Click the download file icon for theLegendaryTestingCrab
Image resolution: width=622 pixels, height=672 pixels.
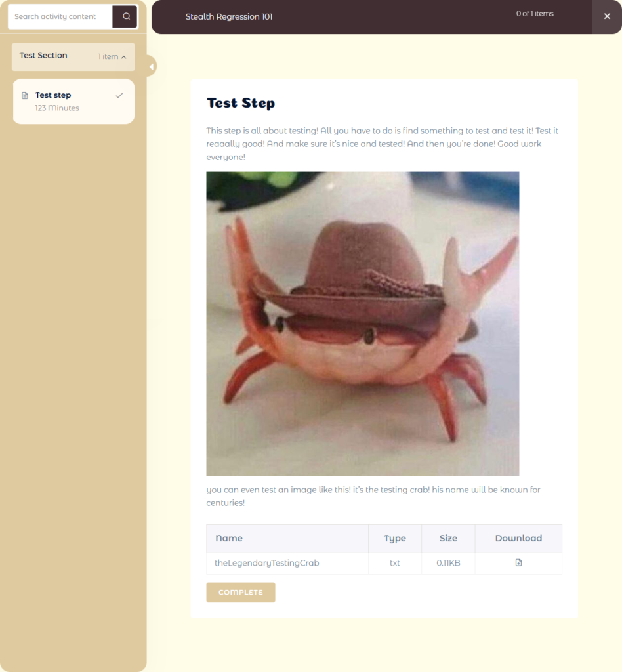tap(518, 562)
